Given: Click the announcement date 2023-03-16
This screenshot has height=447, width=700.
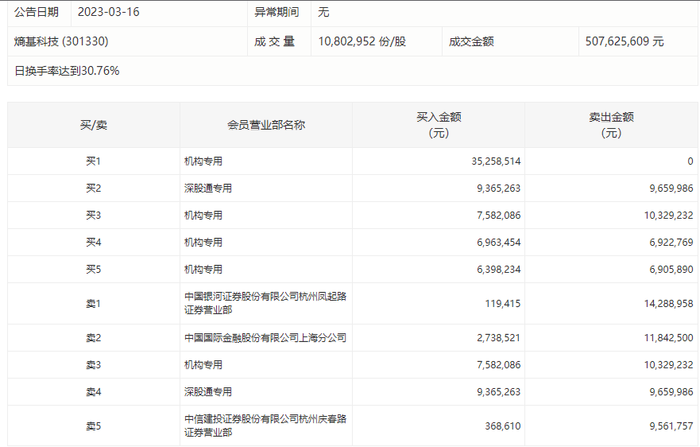Looking at the screenshot, I should click(x=108, y=12).
